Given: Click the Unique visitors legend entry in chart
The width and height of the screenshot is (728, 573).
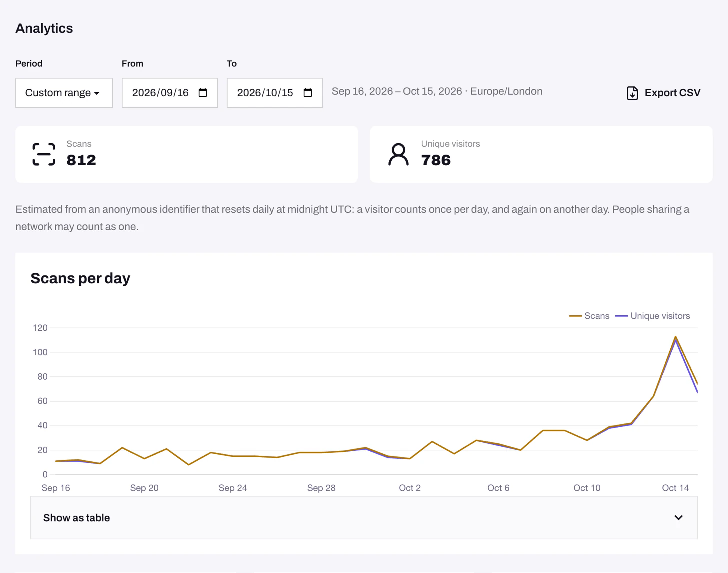Looking at the screenshot, I should click(x=653, y=316).
